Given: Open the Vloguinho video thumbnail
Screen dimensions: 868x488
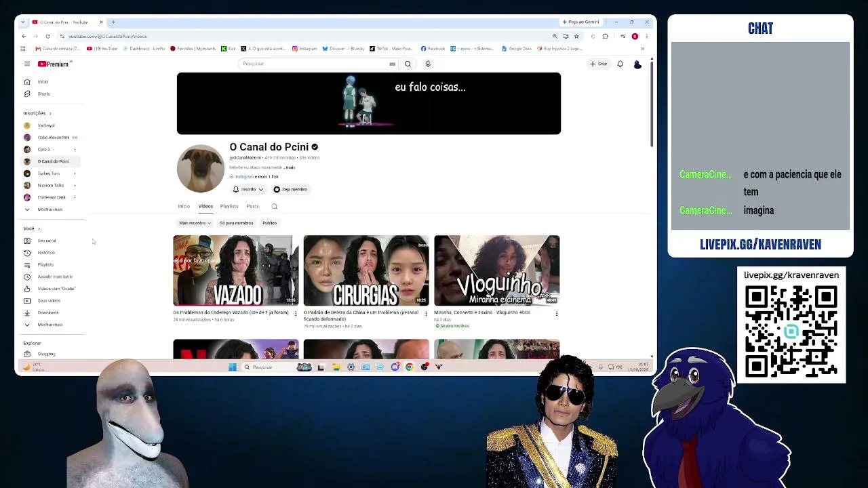Looking at the screenshot, I should point(497,270).
